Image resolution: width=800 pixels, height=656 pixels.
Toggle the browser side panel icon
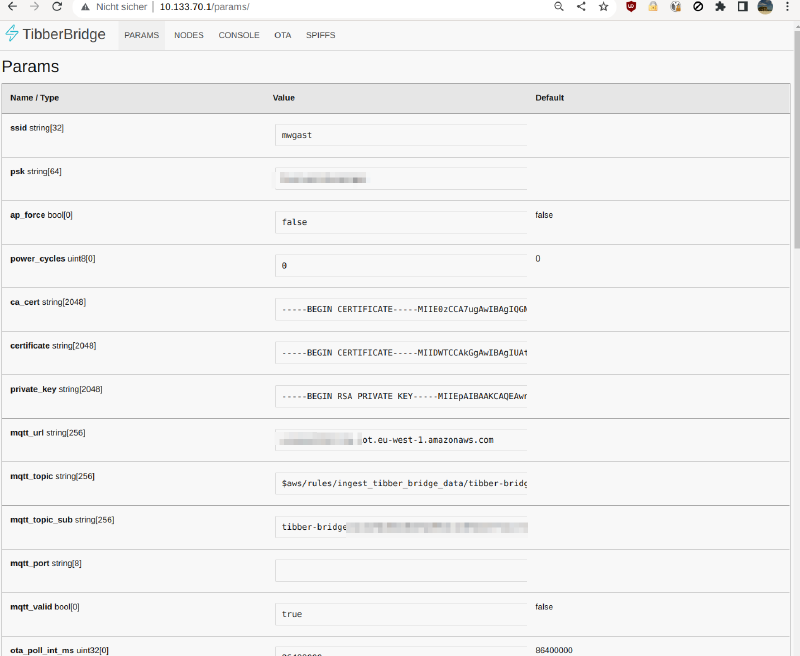742,6
